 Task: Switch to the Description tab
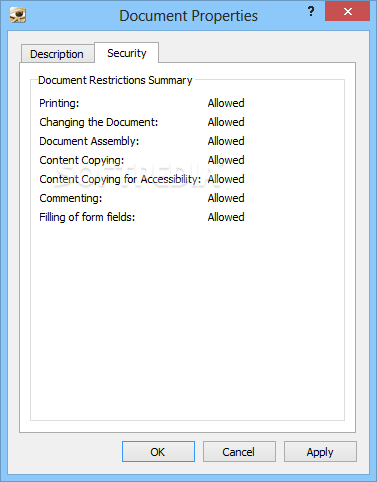57,54
